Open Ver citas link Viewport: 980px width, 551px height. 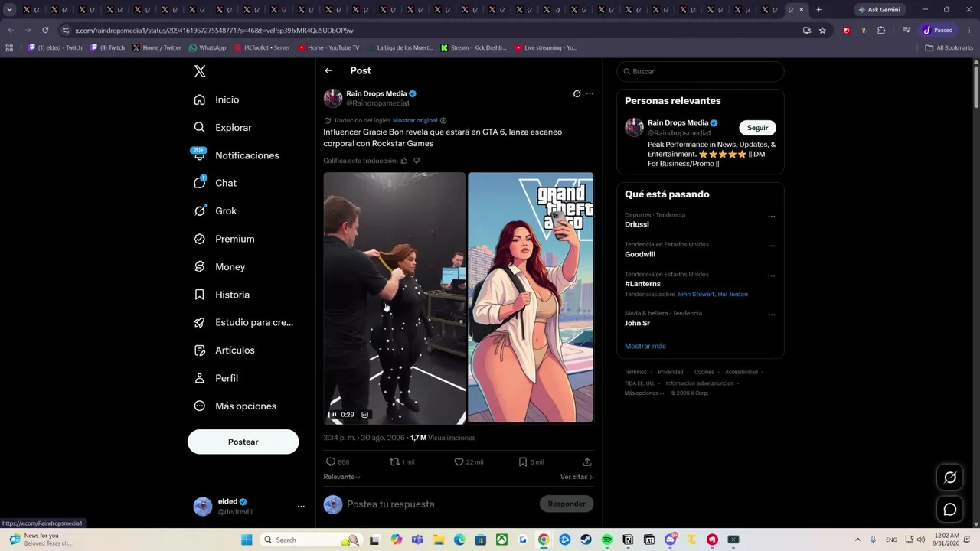coord(577,477)
